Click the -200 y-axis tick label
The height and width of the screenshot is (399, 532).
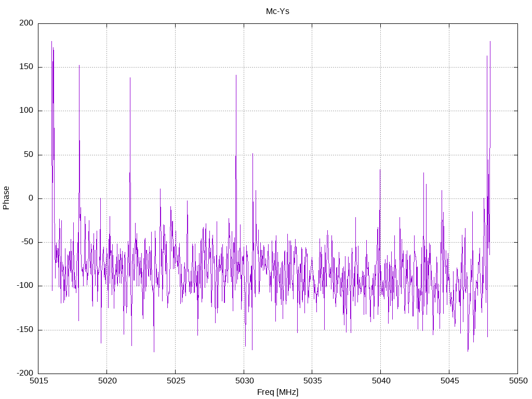(x=25, y=374)
